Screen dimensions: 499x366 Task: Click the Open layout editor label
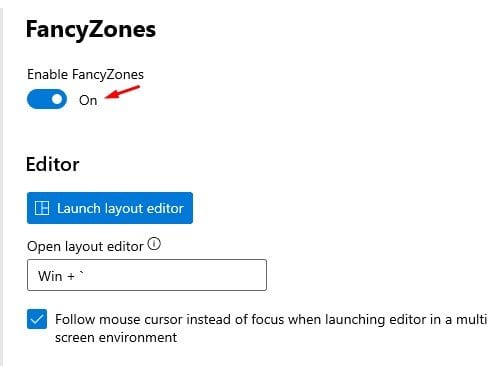85,247
